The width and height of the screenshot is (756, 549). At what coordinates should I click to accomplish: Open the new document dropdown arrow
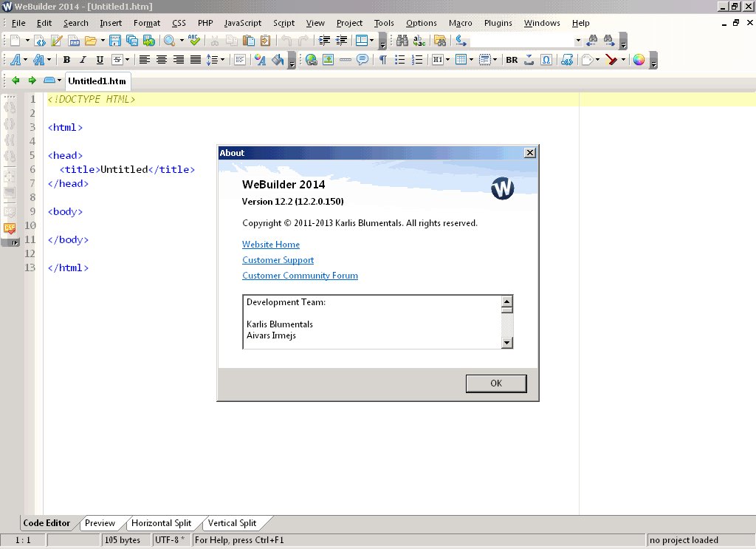tap(27, 41)
